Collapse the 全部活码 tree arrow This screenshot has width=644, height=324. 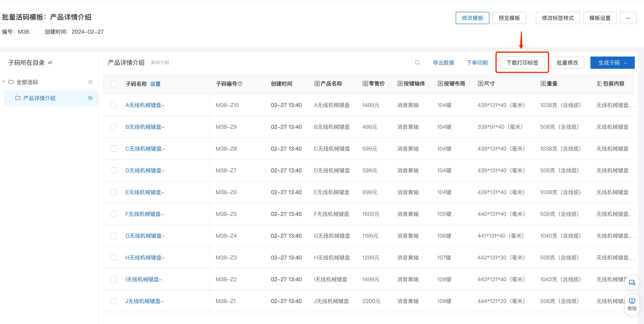3,82
